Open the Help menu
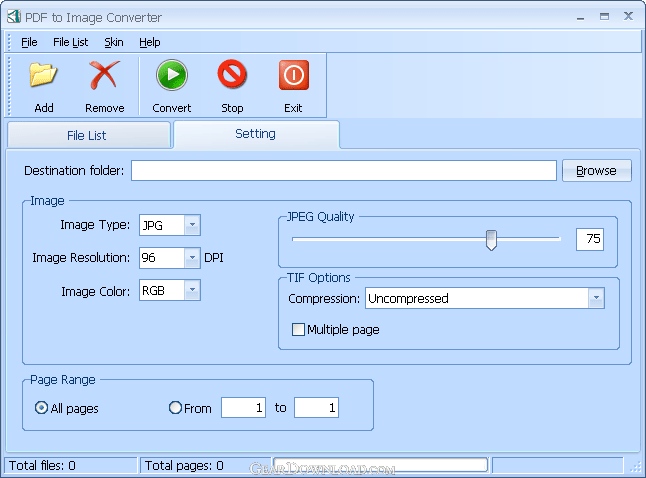The height and width of the screenshot is (478, 646). (x=150, y=42)
